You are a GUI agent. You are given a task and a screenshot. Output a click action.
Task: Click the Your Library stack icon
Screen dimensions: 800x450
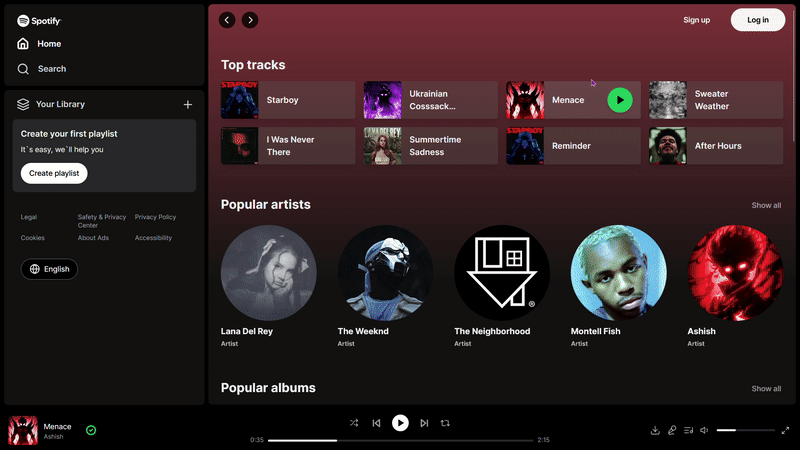23,104
